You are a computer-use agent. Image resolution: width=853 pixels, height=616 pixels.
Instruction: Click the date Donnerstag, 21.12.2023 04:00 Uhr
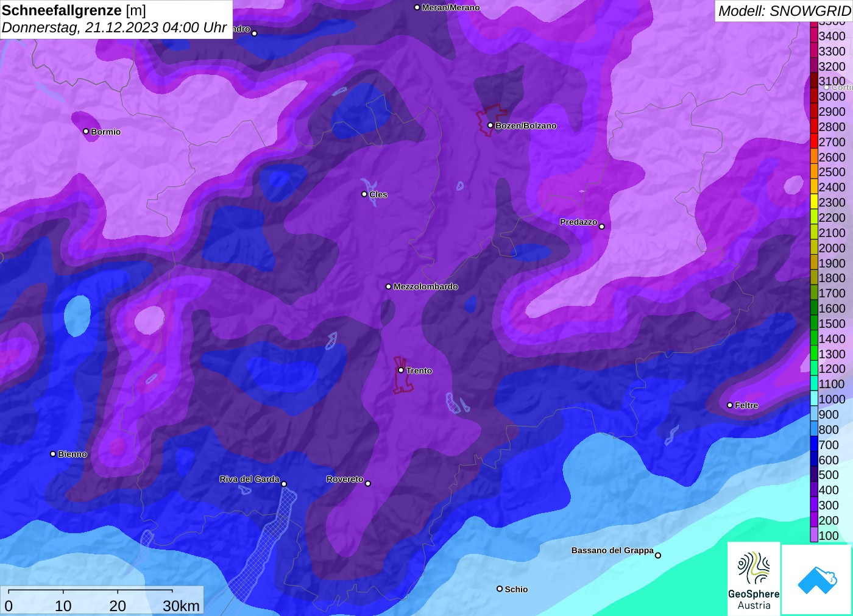pyautogui.click(x=114, y=27)
